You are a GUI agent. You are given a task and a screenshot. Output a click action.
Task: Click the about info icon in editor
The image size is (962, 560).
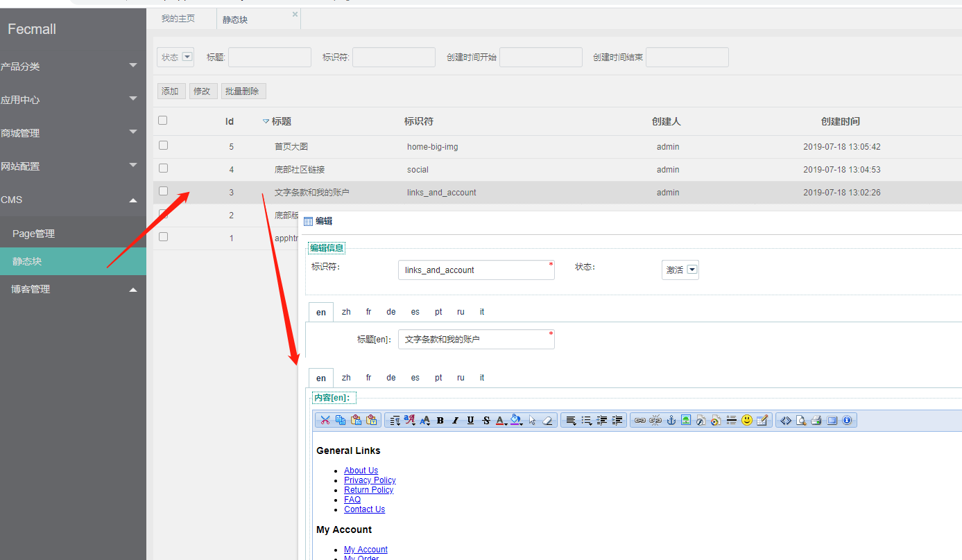pyautogui.click(x=847, y=420)
